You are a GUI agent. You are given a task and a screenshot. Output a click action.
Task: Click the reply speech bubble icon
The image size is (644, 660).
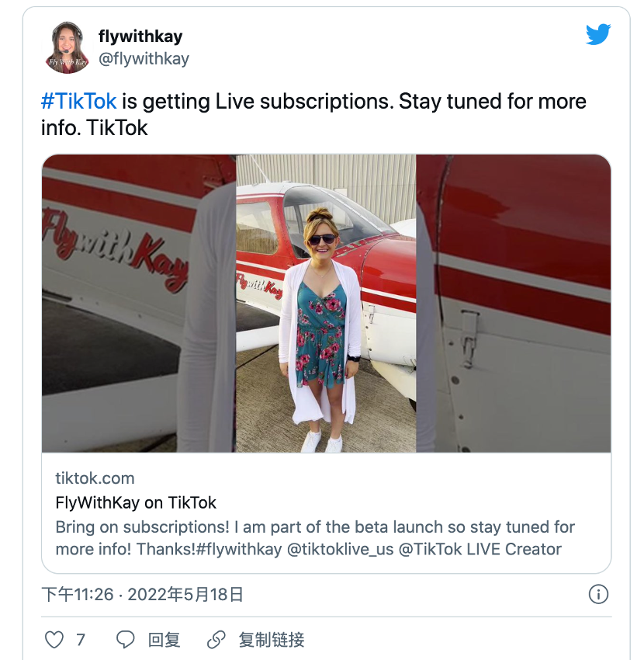(126, 640)
